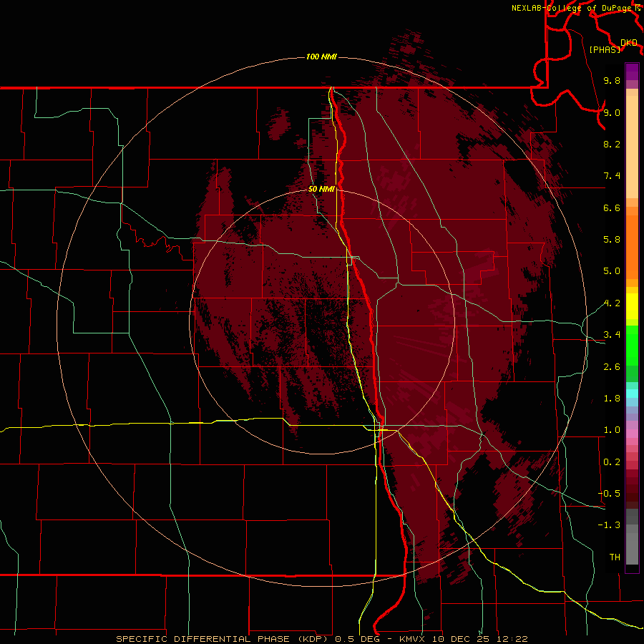The image size is (644, 644).
Task: Click the 8.2 color scale value
Action: click(x=612, y=144)
